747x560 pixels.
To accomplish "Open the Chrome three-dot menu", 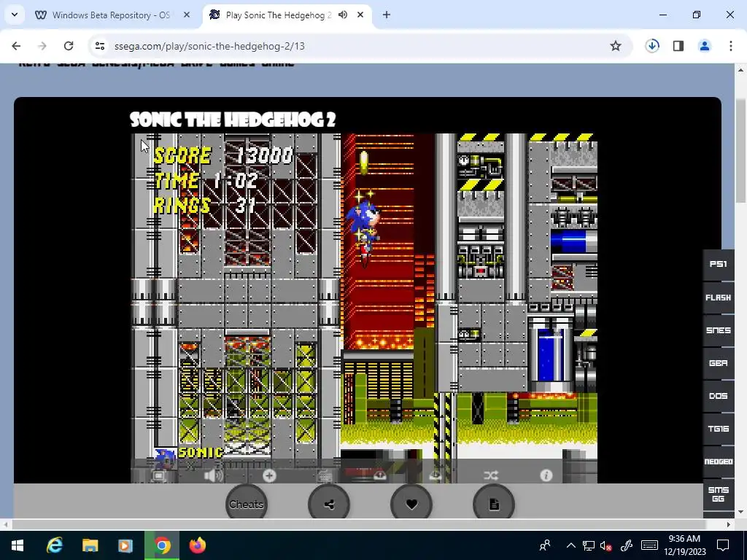I will tap(730, 46).
